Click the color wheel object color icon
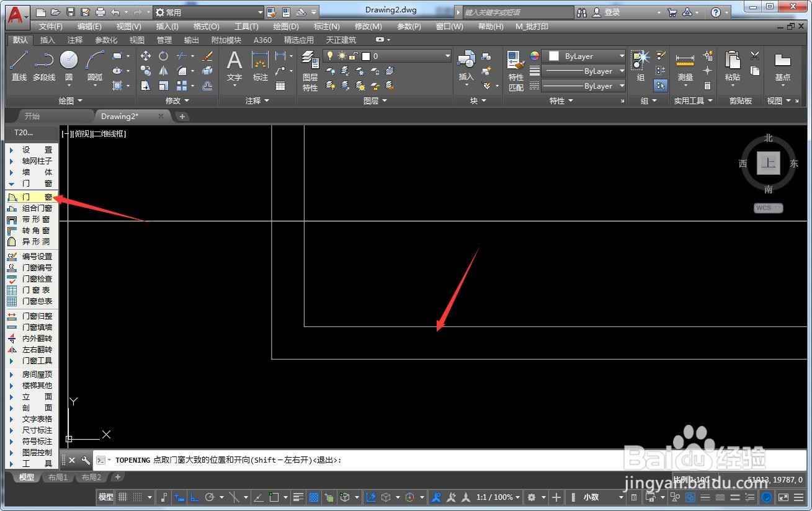Viewport: 812px width, 511px height. [x=535, y=56]
